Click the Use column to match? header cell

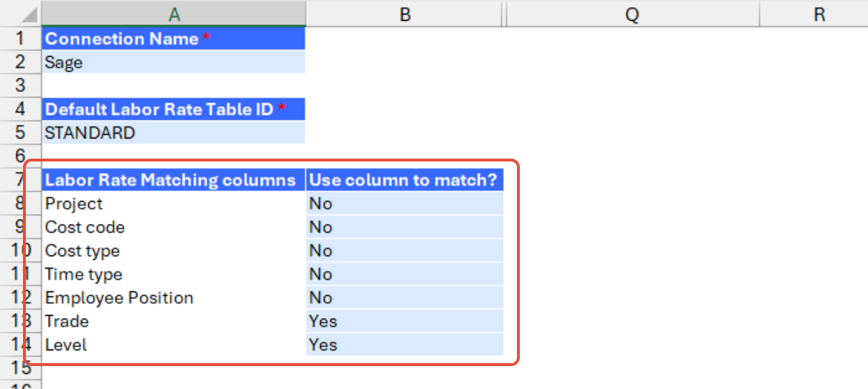pos(405,179)
